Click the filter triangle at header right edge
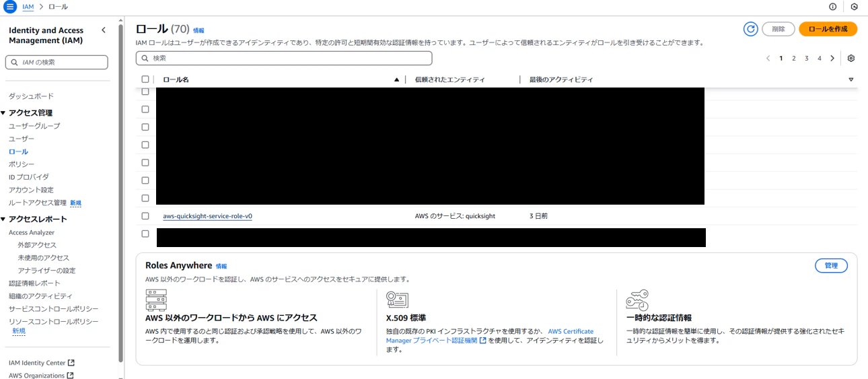This screenshot has height=379, width=868. [851, 79]
